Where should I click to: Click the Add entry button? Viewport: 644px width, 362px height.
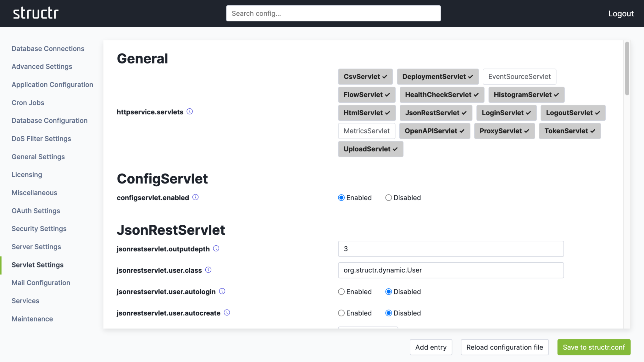pos(431,347)
